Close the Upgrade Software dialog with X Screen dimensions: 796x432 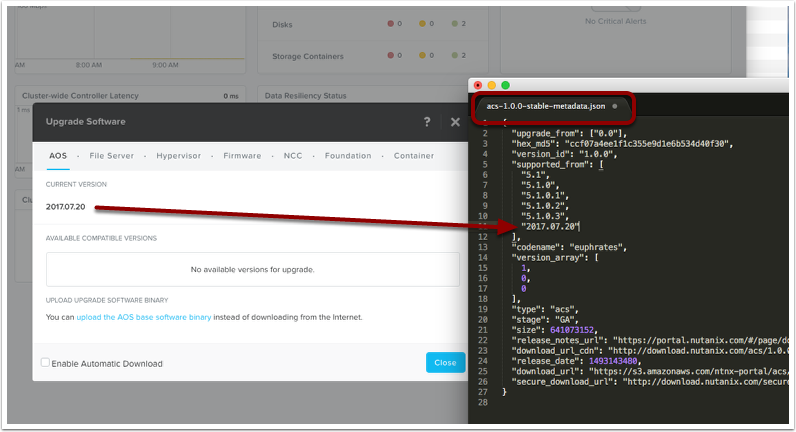[x=455, y=122]
